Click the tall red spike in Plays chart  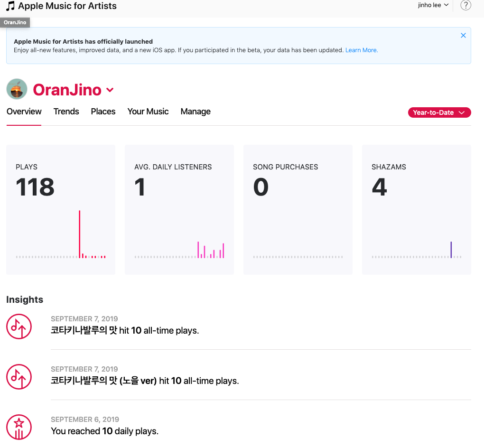(80, 234)
